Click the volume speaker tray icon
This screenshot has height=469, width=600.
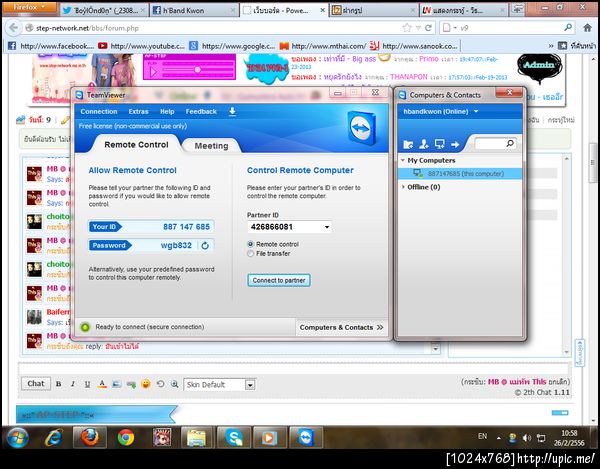[527, 438]
